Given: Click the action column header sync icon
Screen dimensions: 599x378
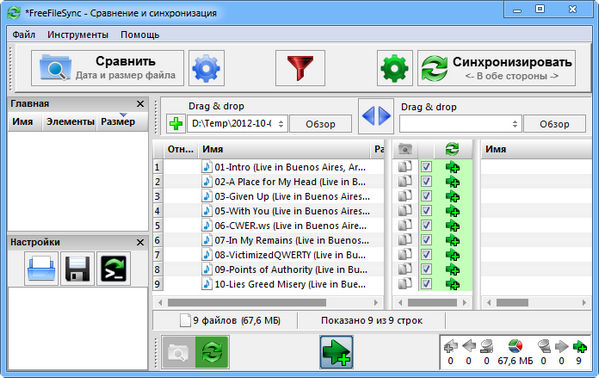Looking at the screenshot, I should (452, 149).
